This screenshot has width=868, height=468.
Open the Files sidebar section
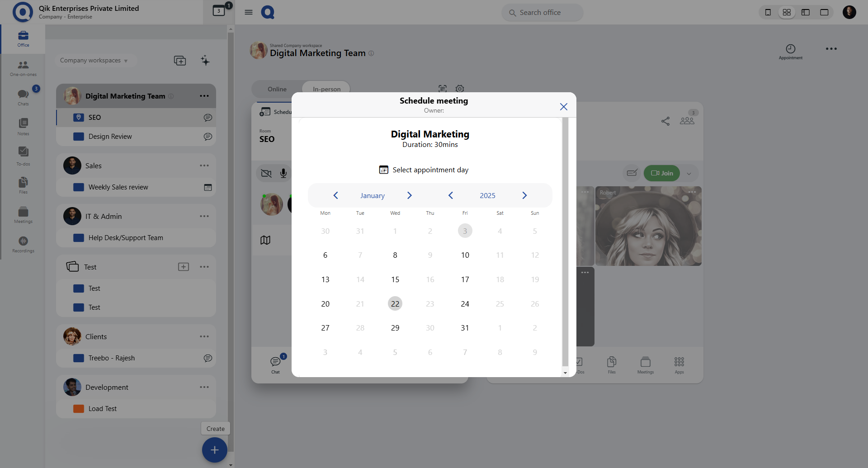[x=23, y=185]
